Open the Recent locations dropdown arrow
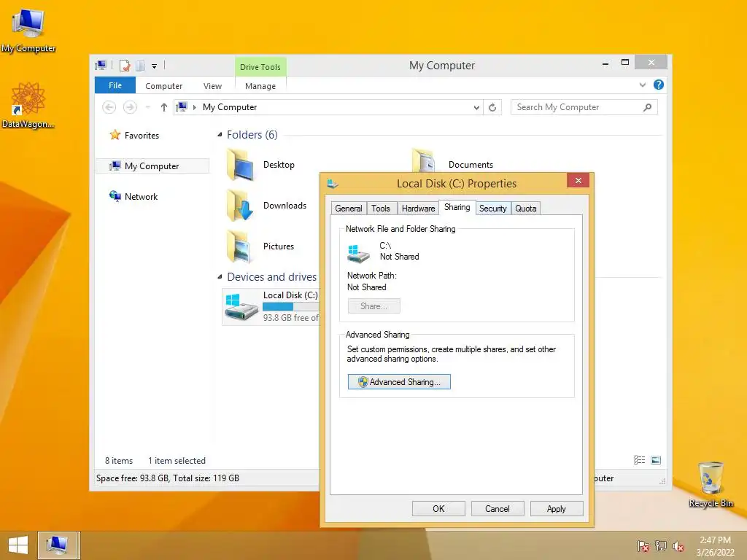Screen dimensions: 747x560 click(x=147, y=108)
